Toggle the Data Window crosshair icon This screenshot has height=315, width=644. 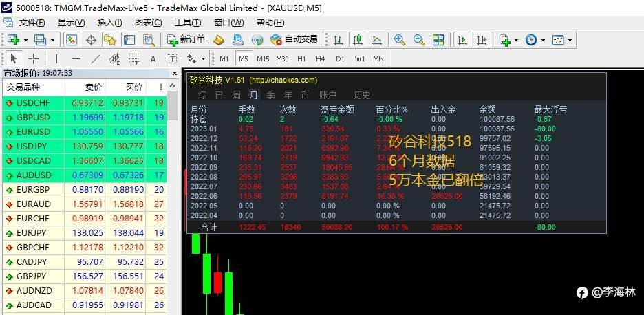click(x=91, y=40)
